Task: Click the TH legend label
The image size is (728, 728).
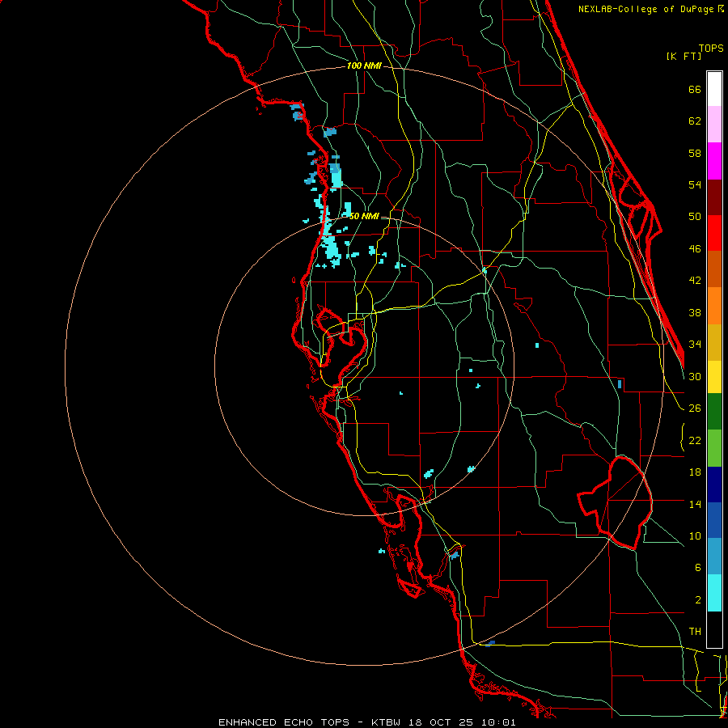Action: pos(695,632)
